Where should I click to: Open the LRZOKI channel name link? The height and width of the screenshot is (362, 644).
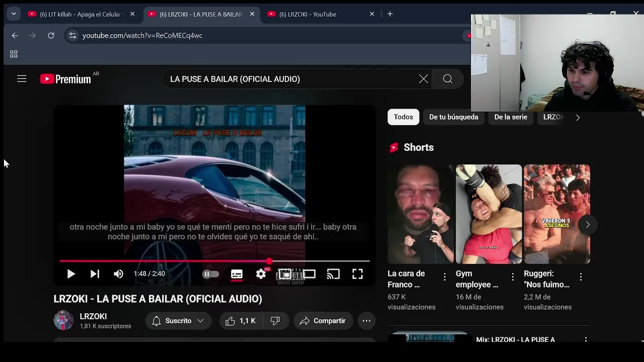tap(93, 316)
